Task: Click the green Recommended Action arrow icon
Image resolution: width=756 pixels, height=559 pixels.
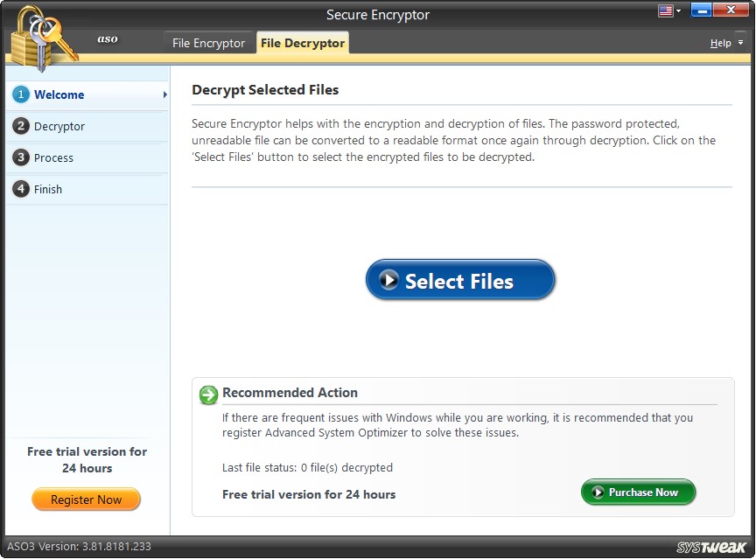Action: pos(207,395)
